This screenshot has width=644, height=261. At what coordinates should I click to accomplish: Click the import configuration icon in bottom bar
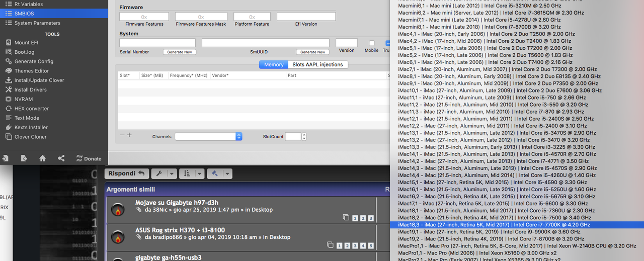click(5, 158)
